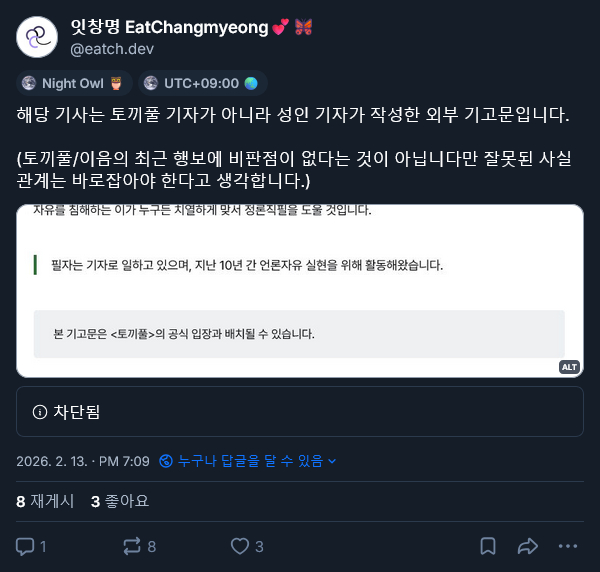Click the share arrow icon
Viewport: 600px width, 572px height.
tap(528, 546)
